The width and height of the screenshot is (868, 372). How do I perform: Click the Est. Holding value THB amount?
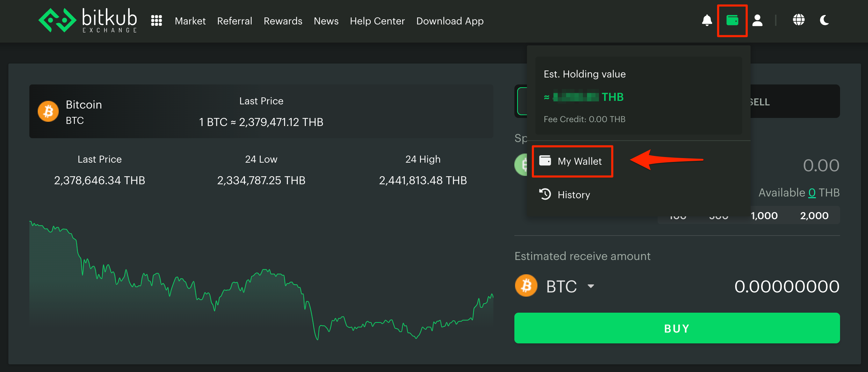(584, 97)
